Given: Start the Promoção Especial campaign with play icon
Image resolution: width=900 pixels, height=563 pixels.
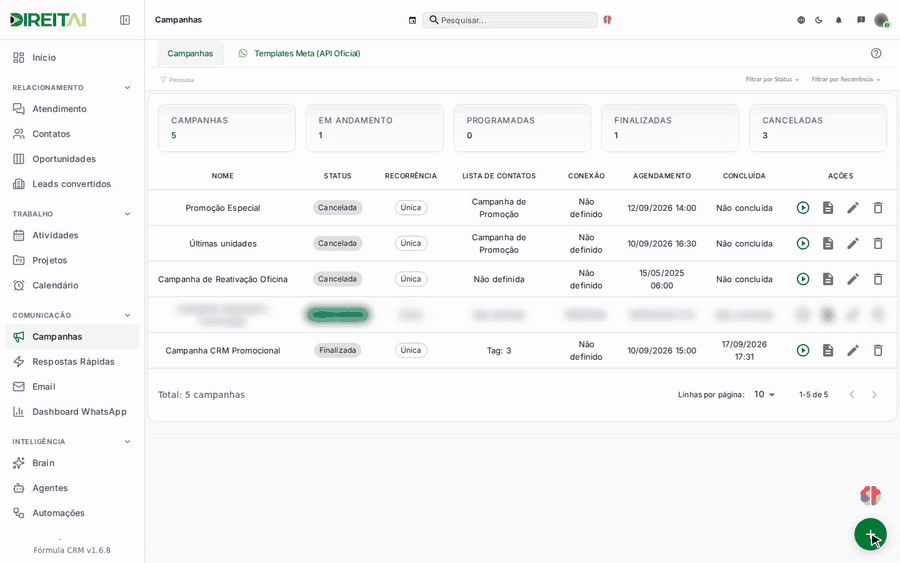Looking at the screenshot, I should click(x=803, y=208).
